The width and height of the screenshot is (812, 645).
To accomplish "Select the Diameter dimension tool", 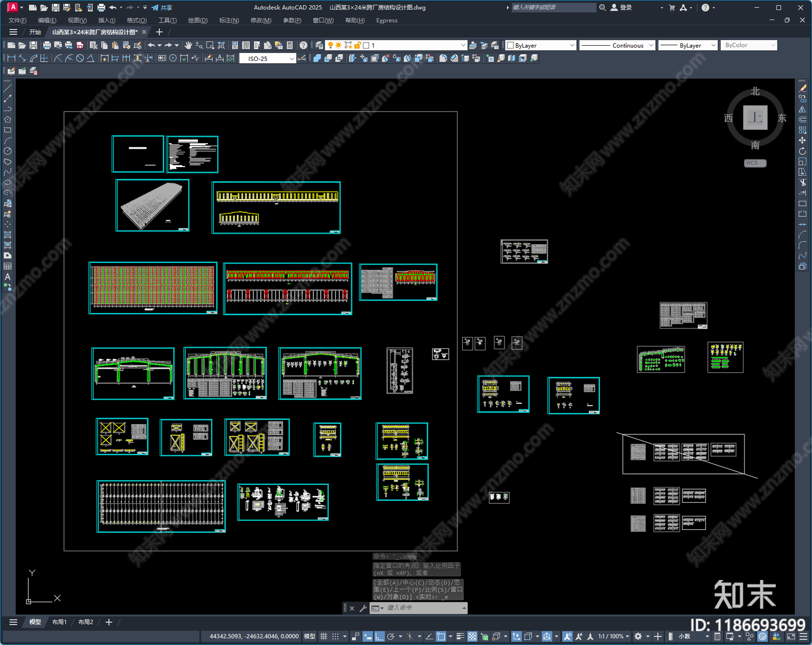I will click(x=80, y=58).
